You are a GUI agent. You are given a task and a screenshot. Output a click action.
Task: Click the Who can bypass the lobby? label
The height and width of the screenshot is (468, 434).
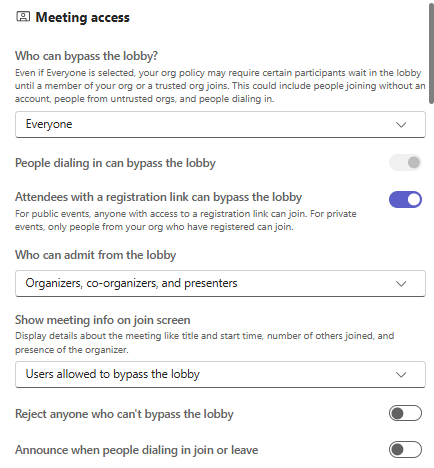tap(86, 56)
